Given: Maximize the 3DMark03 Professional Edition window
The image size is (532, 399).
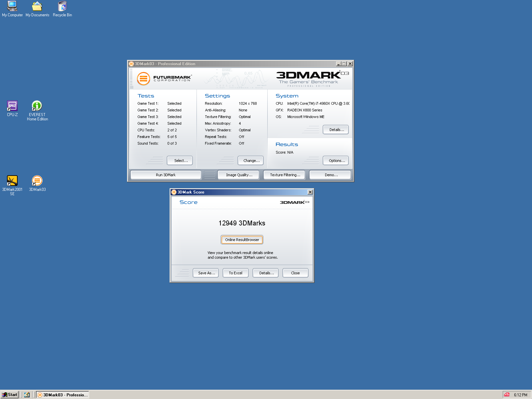Looking at the screenshot, I should tap(344, 64).
